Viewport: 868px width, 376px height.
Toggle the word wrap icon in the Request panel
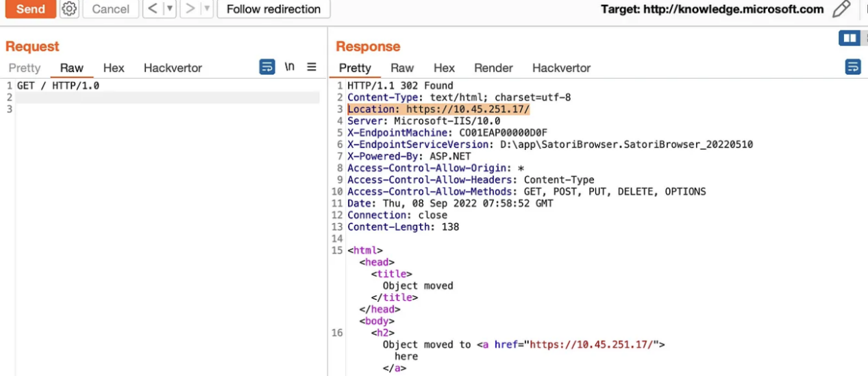[x=267, y=67]
